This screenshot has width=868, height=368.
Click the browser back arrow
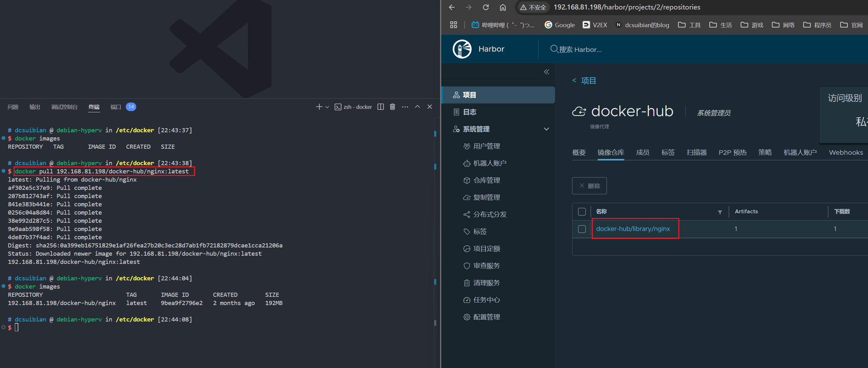pyautogui.click(x=452, y=7)
